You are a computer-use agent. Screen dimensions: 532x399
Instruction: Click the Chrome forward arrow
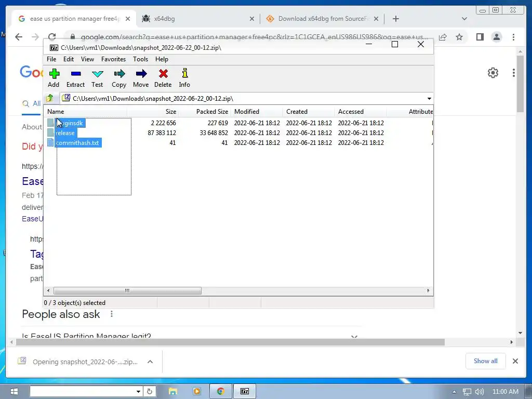click(35, 37)
